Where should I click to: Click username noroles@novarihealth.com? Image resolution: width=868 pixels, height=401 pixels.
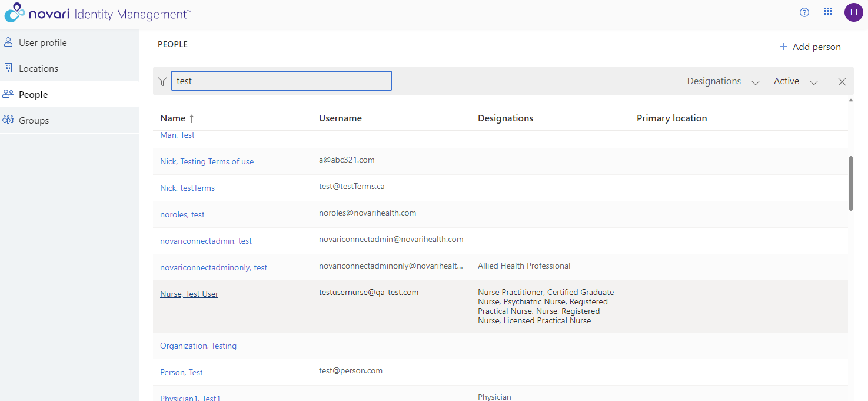click(x=367, y=213)
